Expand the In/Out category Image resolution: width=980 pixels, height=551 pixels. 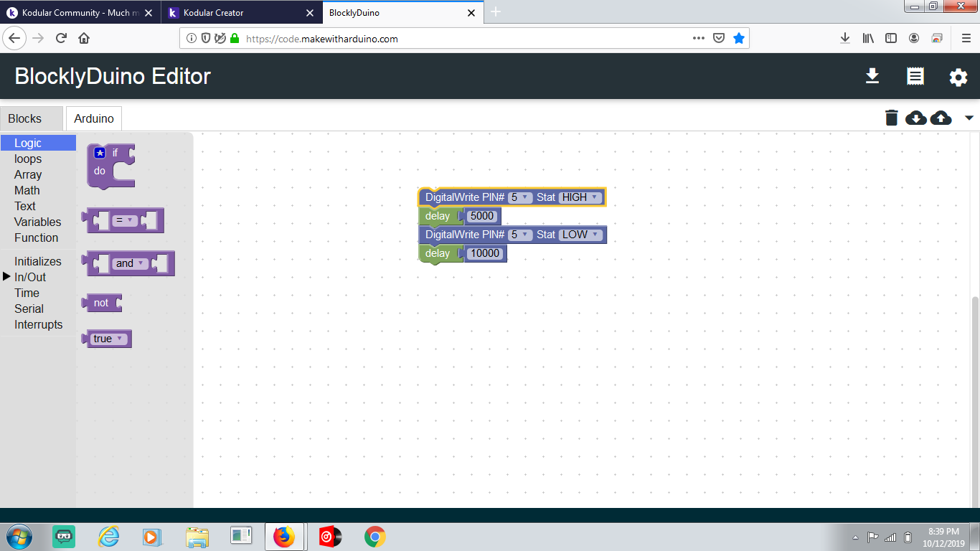(x=30, y=277)
